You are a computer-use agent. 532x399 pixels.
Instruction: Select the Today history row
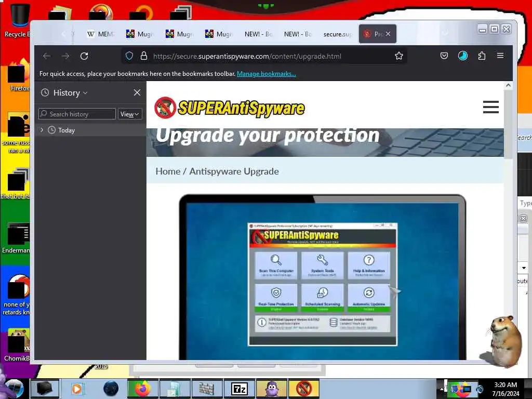[90, 130]
